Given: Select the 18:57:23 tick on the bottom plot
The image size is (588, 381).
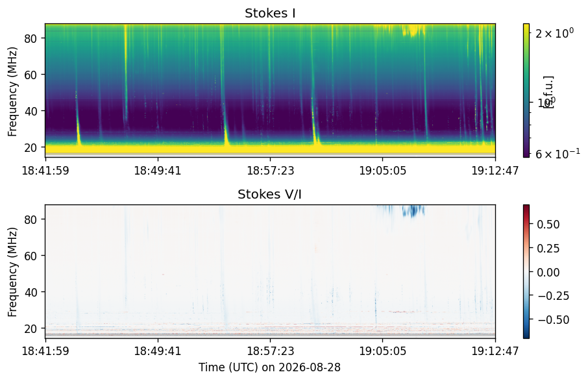Looking at the screenshot, I should (x=271, y=351).
